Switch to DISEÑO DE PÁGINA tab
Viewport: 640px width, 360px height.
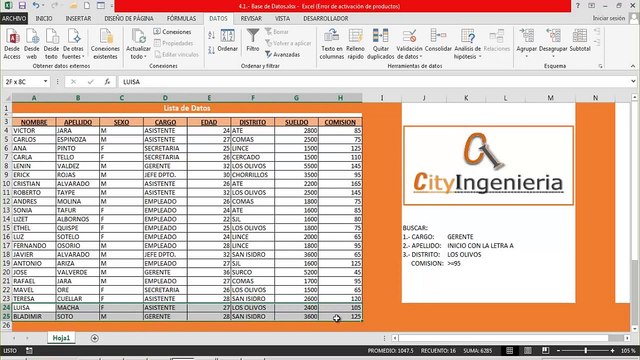click(129, 18)
